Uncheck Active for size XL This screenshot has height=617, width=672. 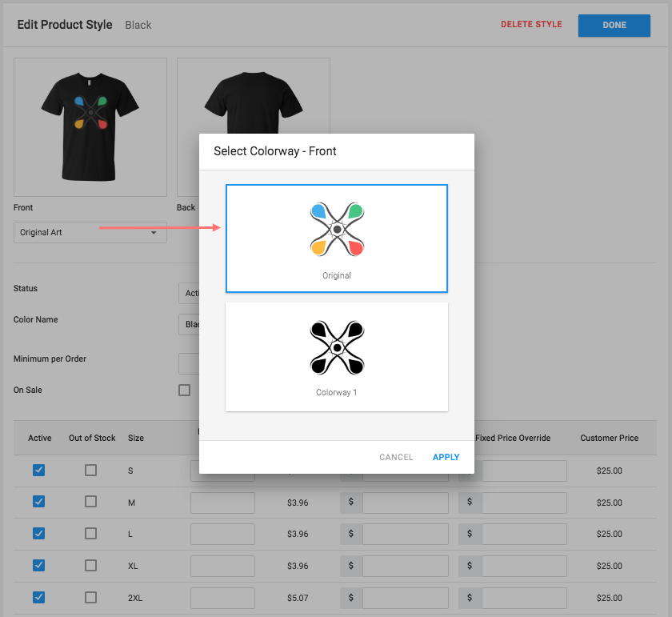click(x=39, y=565)
